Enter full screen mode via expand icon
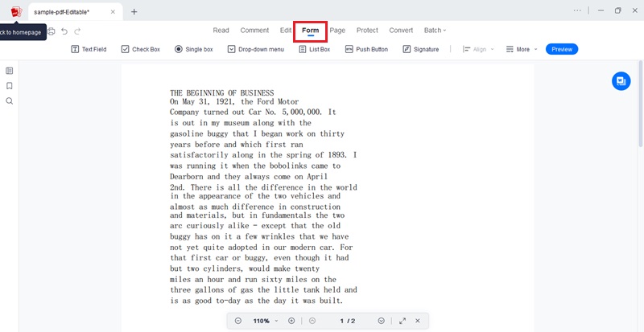Viewport: 644px width, 332px height. pyautogui.click(x=402, y=321)
